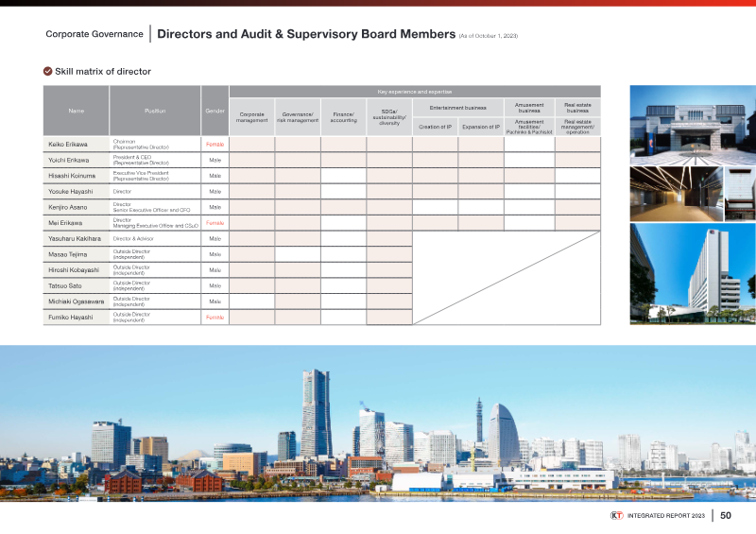Click Female gender in Keiko Erikawa row
The width and height of the screenshot is (756, 534).
coord(215,145)
